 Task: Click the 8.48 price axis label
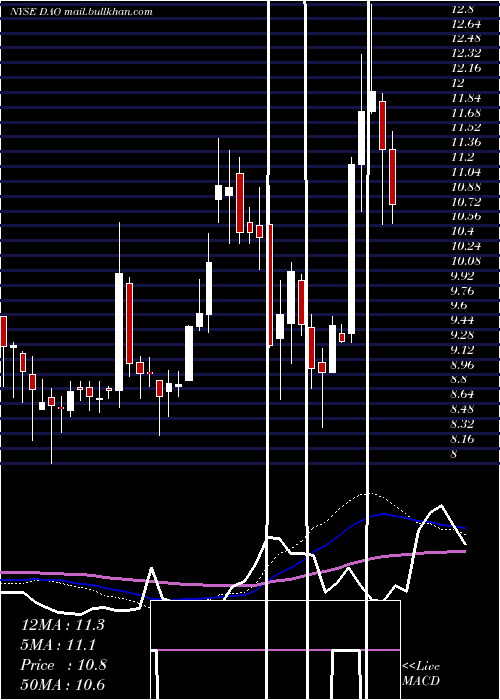click(462, 409)
